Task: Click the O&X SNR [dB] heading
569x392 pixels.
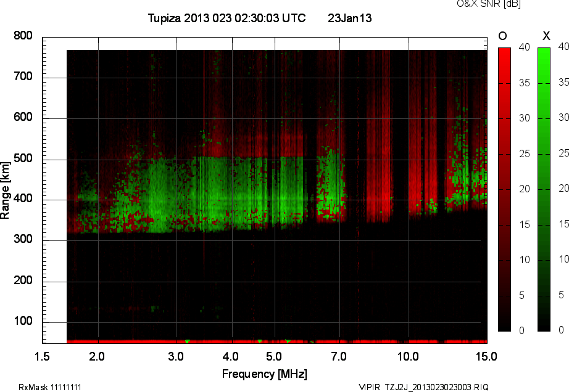Action: [488, 4]
